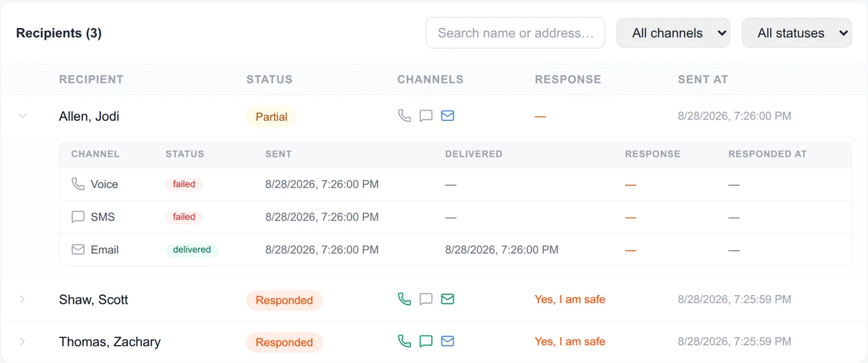
Task: Click the Email row delivered timestamp
Action: click(x=501, y=249)
